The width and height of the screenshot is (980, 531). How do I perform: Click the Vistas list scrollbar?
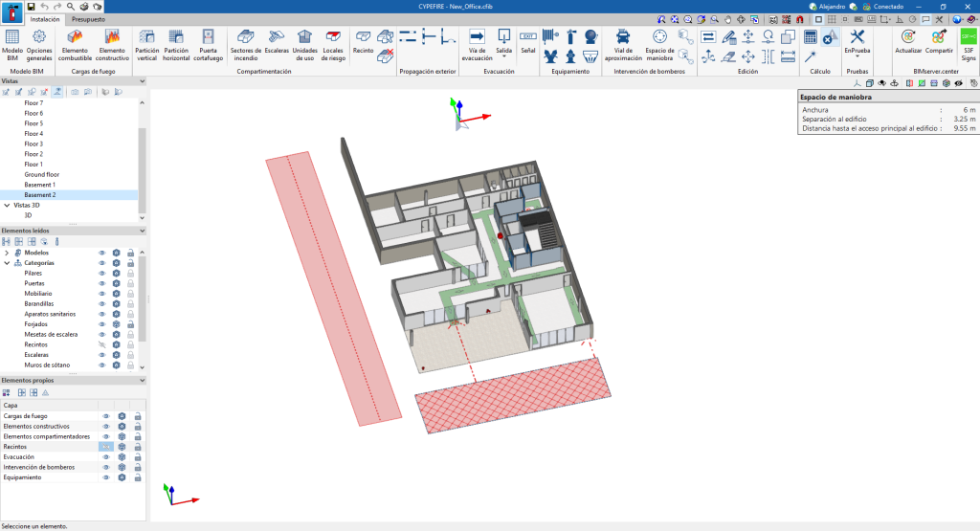142,170
